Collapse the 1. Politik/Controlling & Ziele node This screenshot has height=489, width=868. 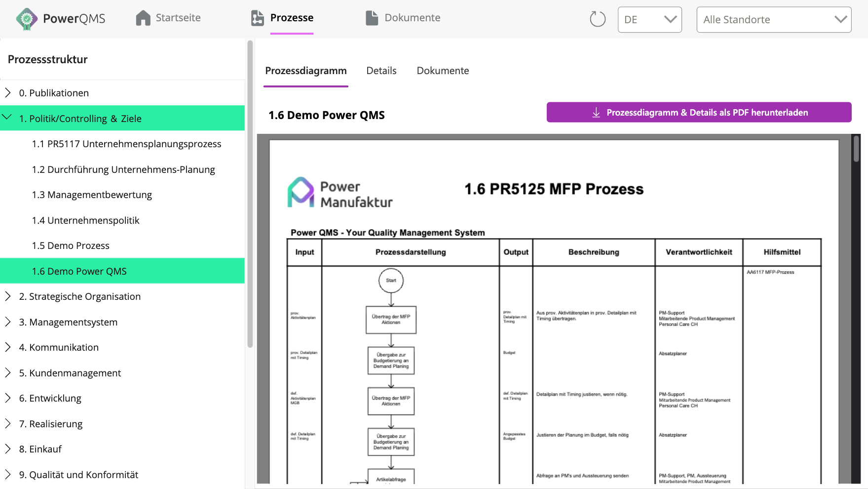point(7,118)
